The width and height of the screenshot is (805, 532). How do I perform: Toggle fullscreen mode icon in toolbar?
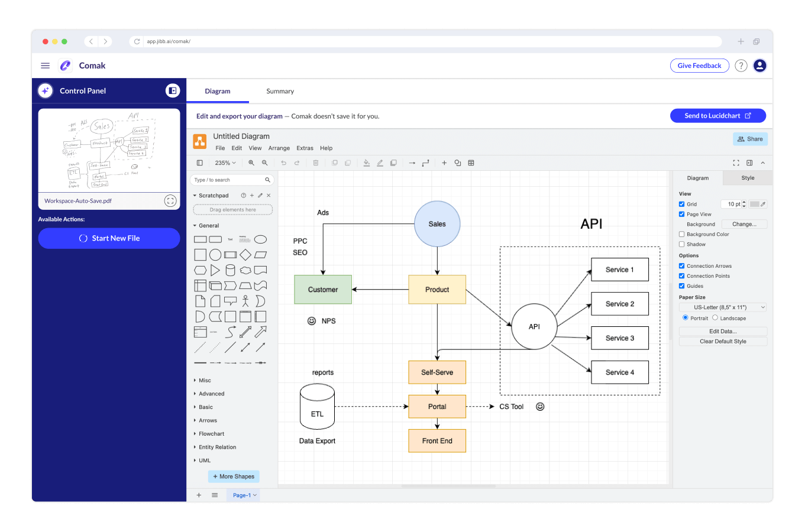736,163
